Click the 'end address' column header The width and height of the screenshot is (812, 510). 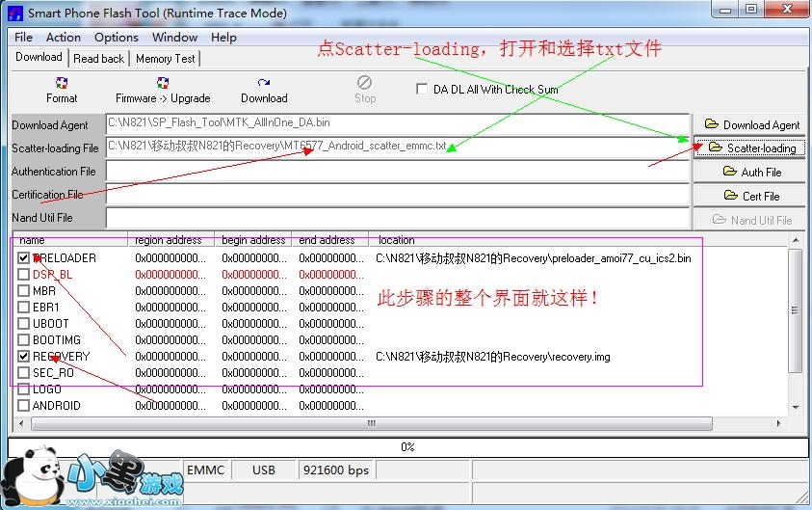[329, 240]
